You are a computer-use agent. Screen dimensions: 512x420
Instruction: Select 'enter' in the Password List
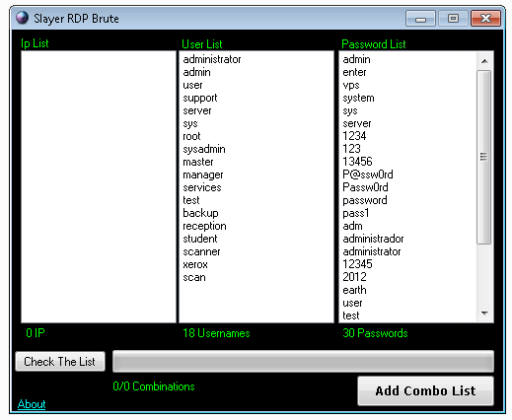pyautogui.click(x=354, y=72)
